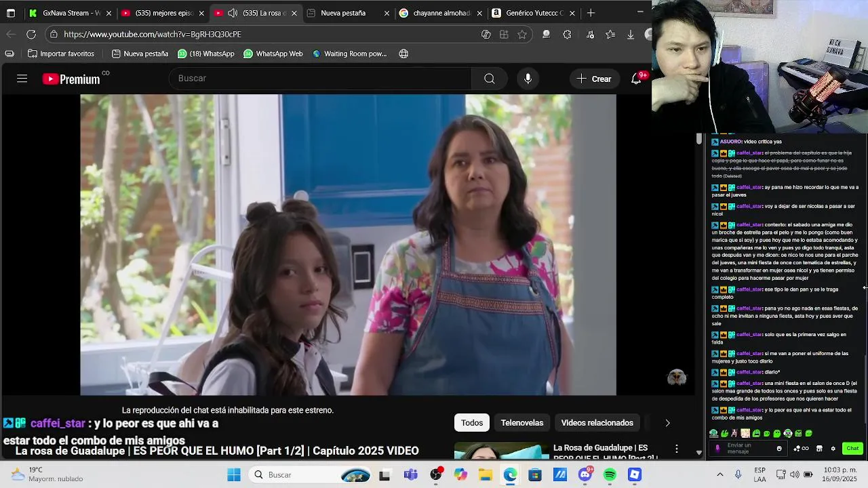Open the channel points infinity icon
This screenshot has height=488, width=868.
[801, 448]
